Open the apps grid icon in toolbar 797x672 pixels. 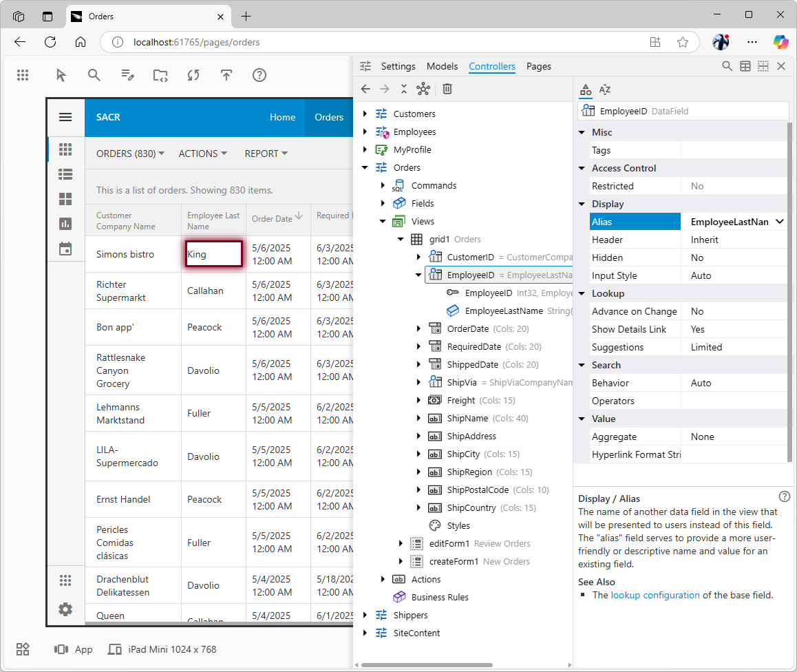[22, 75]
